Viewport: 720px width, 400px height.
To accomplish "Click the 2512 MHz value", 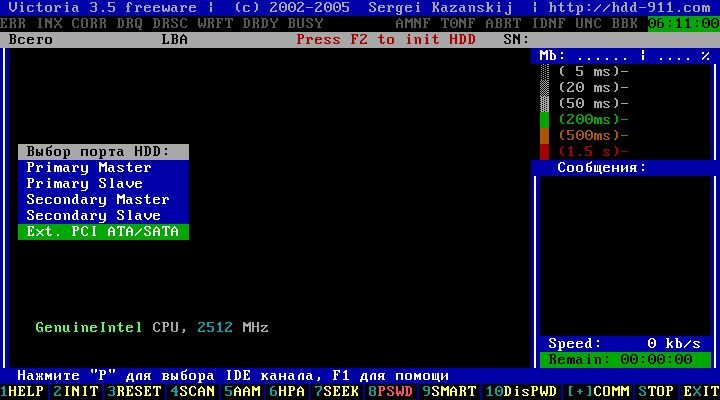I will pyautogui.click(x=233, y=327).
